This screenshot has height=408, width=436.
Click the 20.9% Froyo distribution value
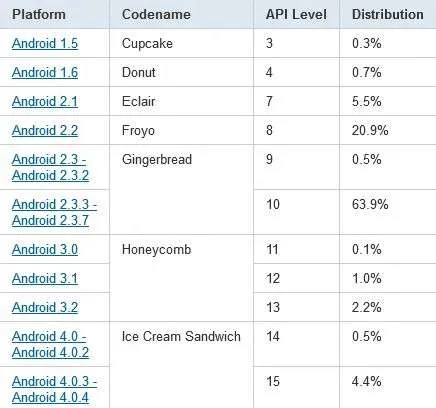click(x=370, y=130)
